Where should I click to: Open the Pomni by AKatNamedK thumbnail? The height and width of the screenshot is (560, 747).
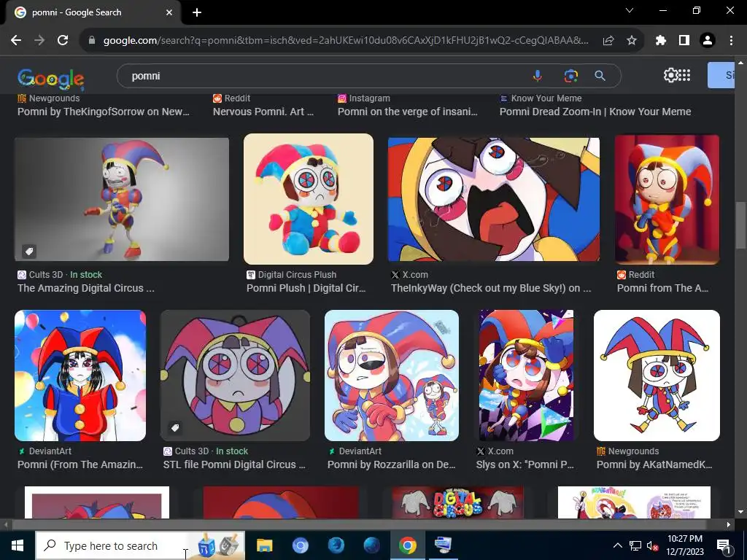pyautogui.click(x=657, y=376)
